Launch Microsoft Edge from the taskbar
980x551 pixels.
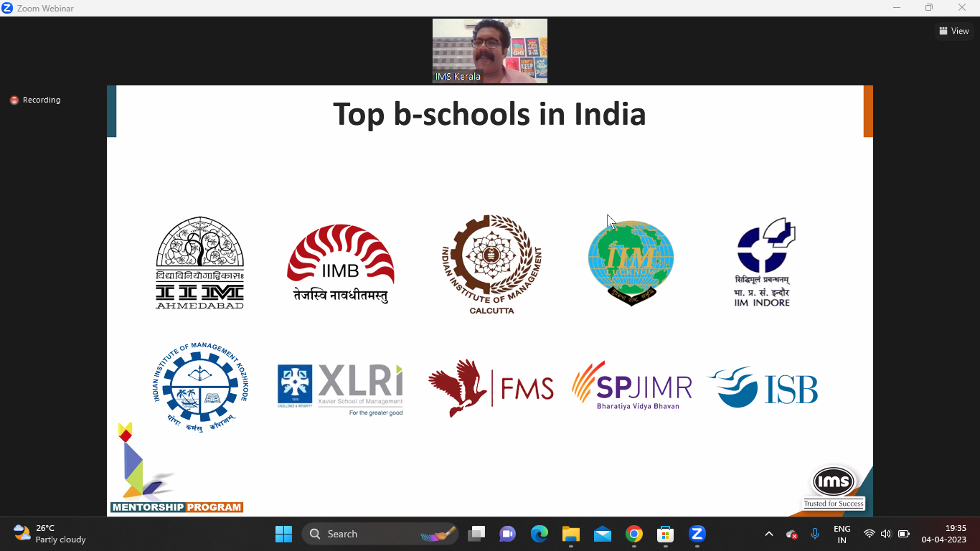pos(539,534)
